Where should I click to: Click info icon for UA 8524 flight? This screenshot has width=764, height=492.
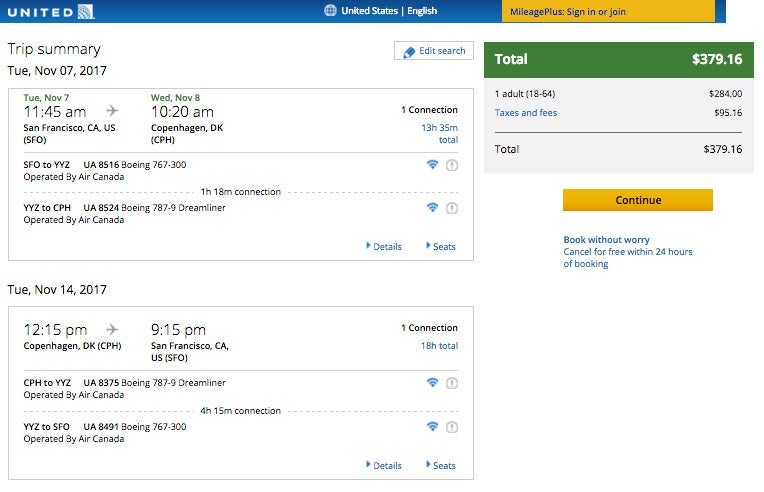(451, 208)
